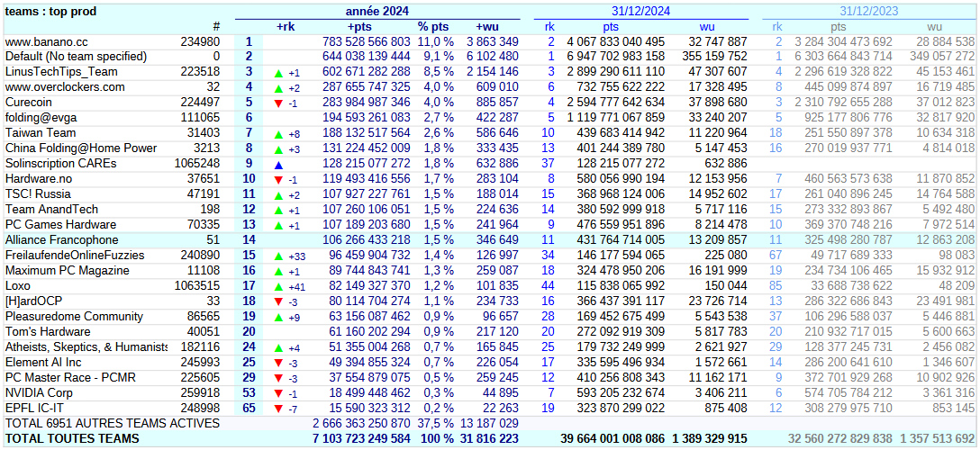The height and width of the screenshot is (450, 980).
Task: Open the folding@evga team page
Action: point(41,118)
